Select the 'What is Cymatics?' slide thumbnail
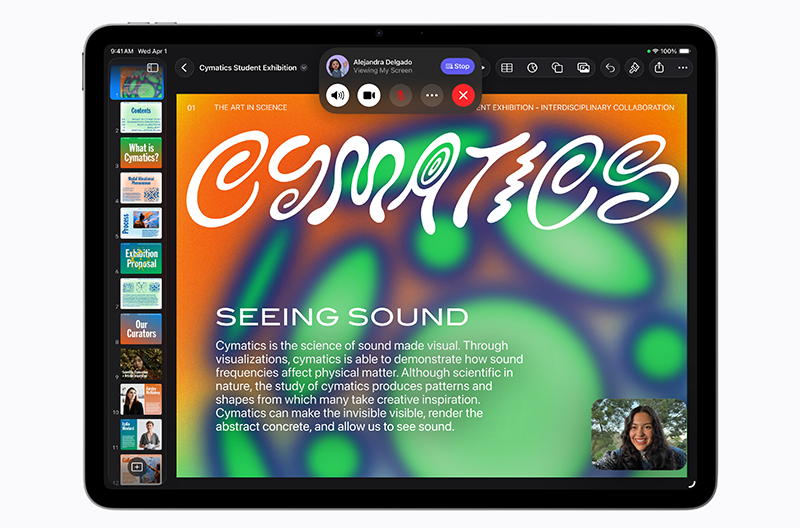 pyautogui.click(x=141, y=153)
